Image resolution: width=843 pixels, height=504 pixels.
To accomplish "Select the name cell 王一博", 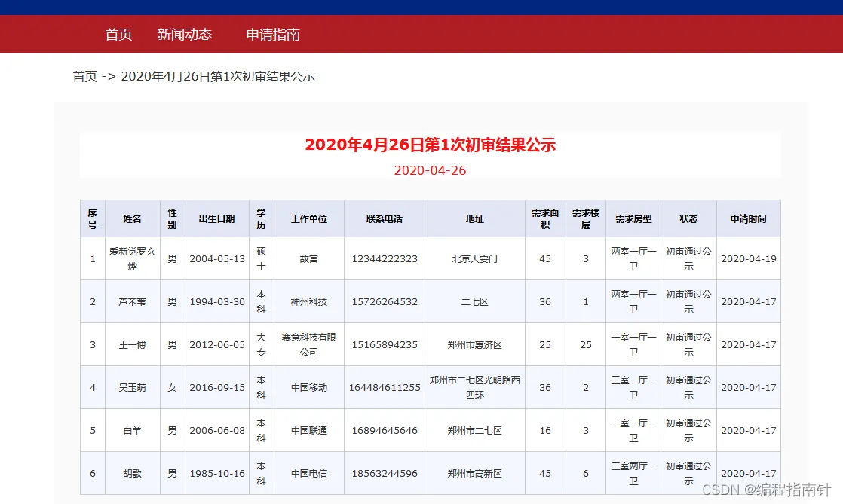I will click(132, 344).
